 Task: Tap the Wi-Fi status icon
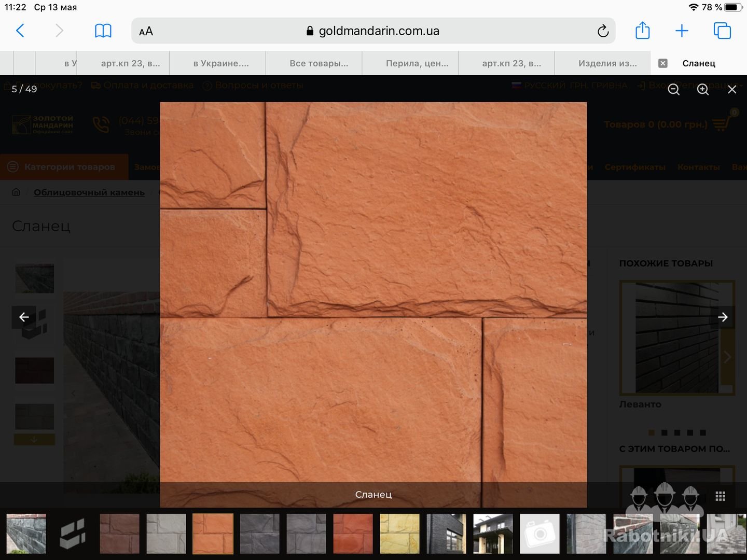click(694, 7)
